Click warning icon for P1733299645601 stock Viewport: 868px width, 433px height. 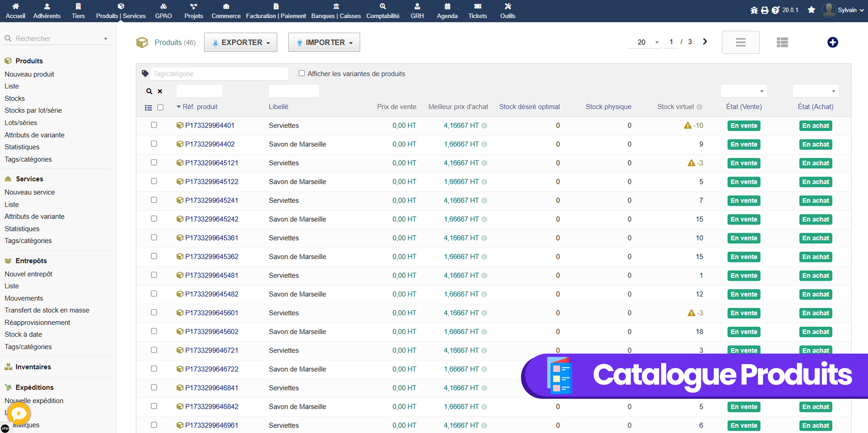click(691, 313)
